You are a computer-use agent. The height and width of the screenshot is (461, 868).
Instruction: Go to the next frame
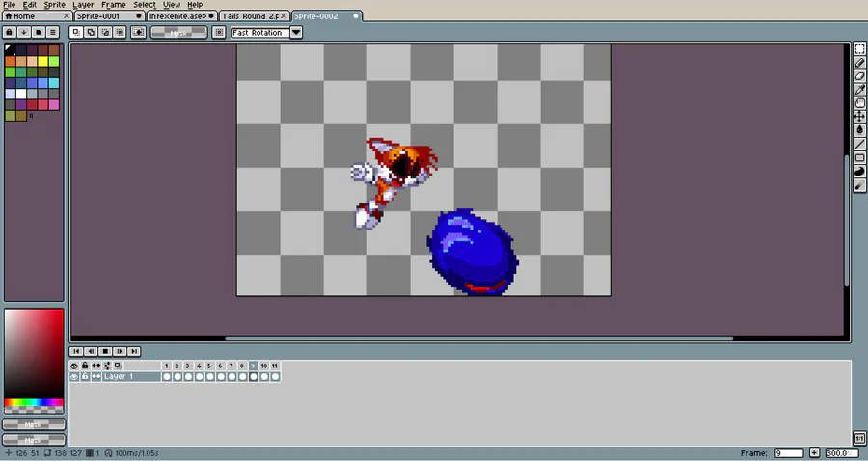(x=120, y=351)
